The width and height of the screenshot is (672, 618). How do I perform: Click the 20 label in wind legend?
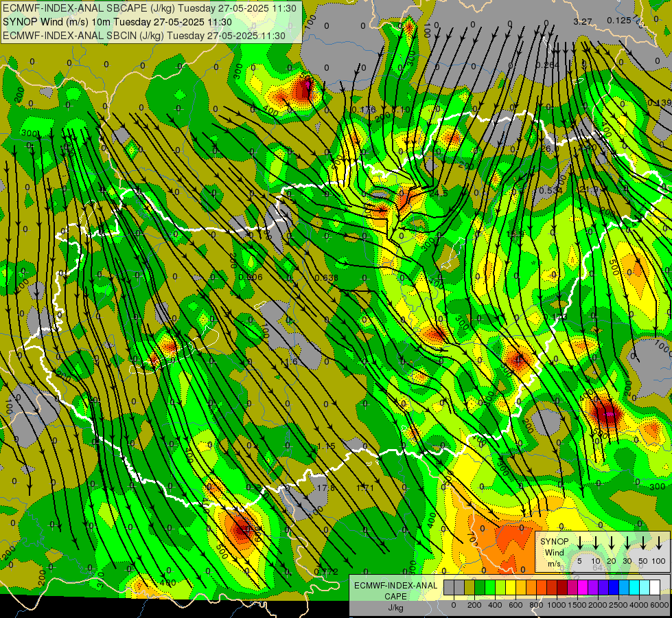coord(611,561)
